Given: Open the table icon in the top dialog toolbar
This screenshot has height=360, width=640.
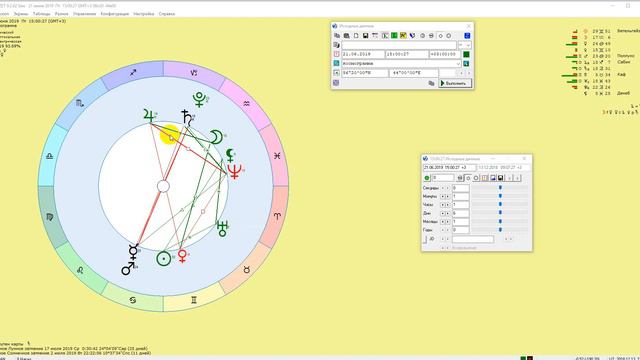Looking at the screenshot, I should 375,36.
